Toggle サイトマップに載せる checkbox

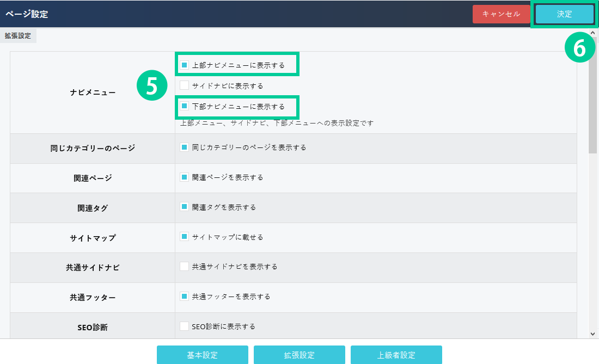(x=185, y=237)
